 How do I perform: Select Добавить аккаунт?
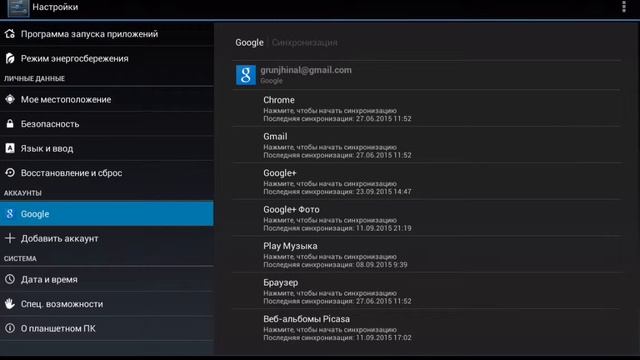pos(107,238)
